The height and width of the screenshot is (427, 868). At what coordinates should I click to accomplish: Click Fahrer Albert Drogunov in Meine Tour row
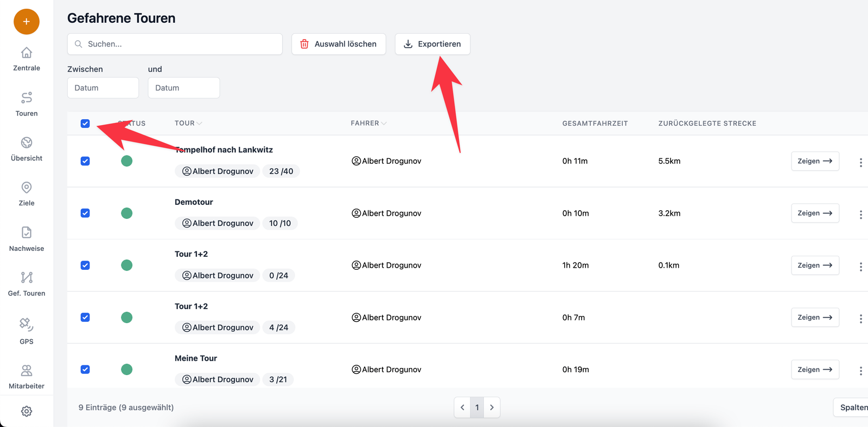coord(386,370)
